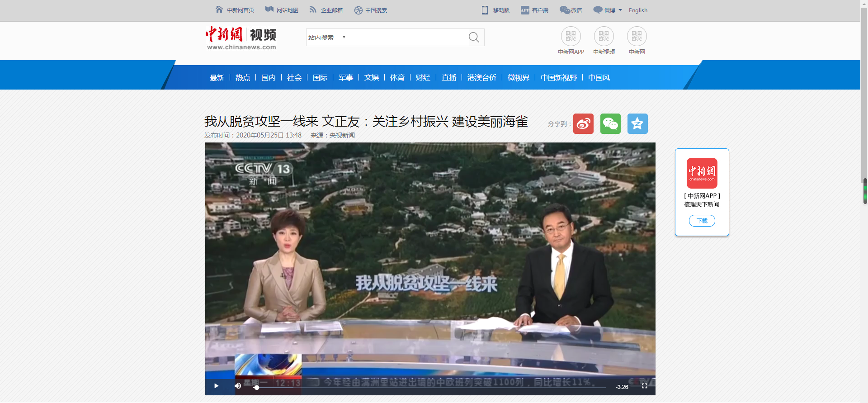Click the -3:26 remaining time display

click(x=622, y=387)
